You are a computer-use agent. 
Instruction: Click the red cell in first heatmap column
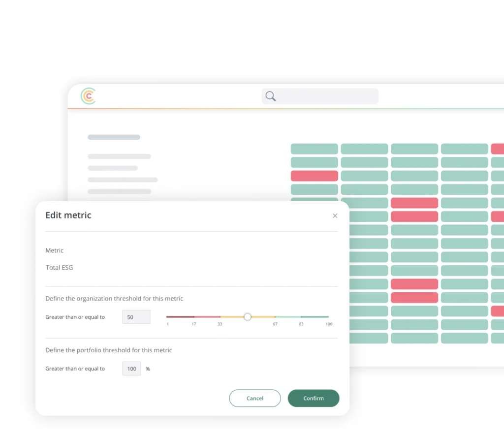(314, 176)
